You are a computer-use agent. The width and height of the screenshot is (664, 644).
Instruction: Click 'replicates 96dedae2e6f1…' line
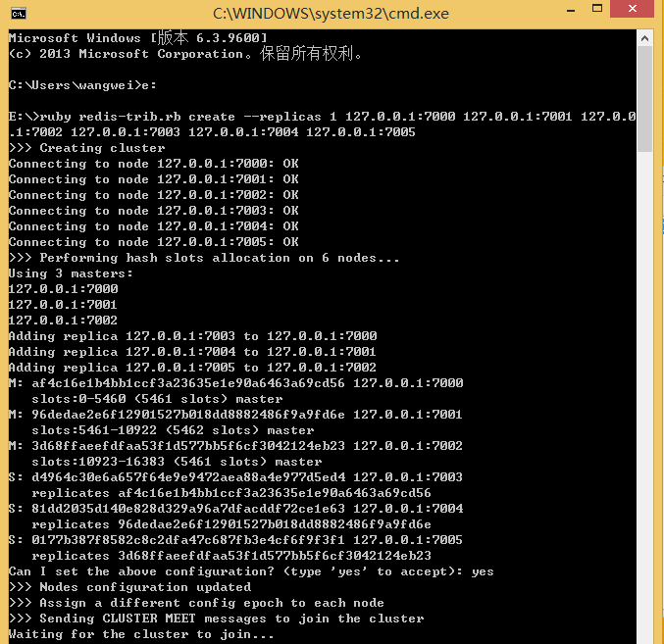pos(231,523)
